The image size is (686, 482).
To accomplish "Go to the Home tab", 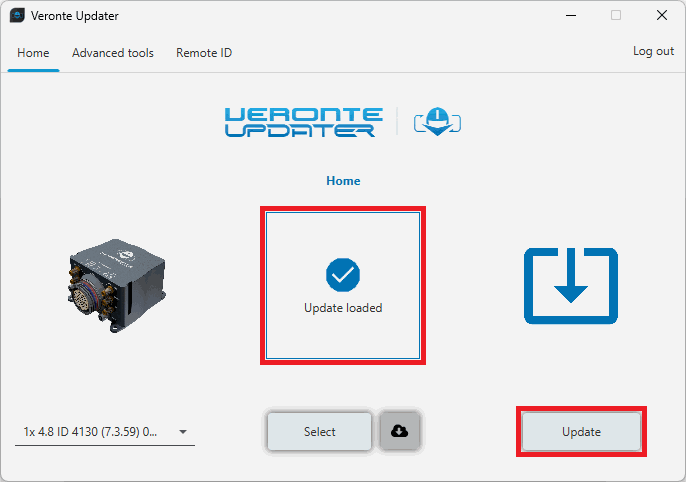I will (x=33, y=53).
